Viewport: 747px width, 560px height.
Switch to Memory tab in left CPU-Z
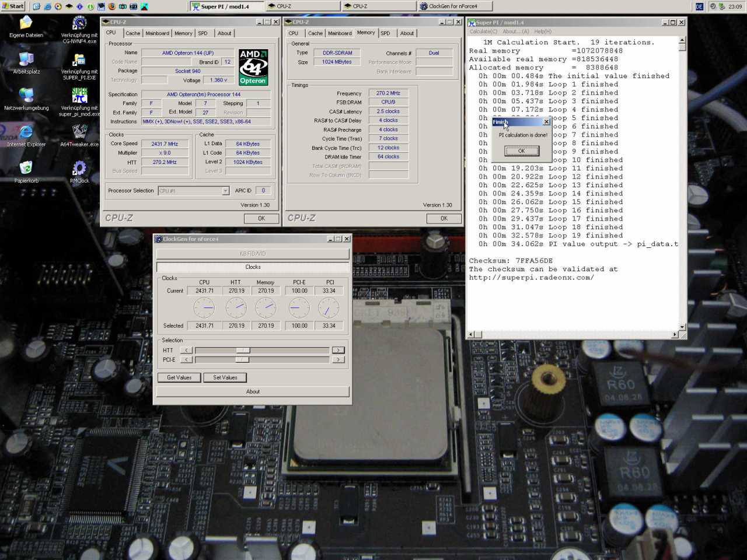183,33
